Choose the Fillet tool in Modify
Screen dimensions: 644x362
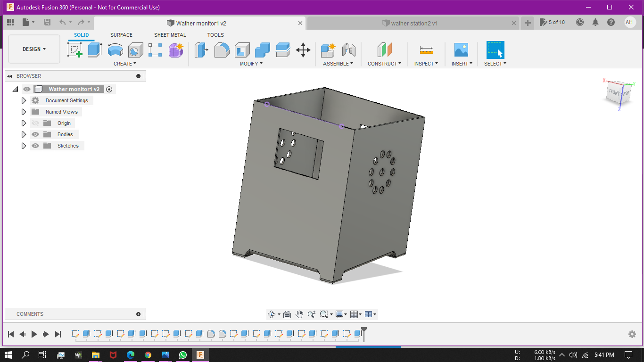coord(222,49)
